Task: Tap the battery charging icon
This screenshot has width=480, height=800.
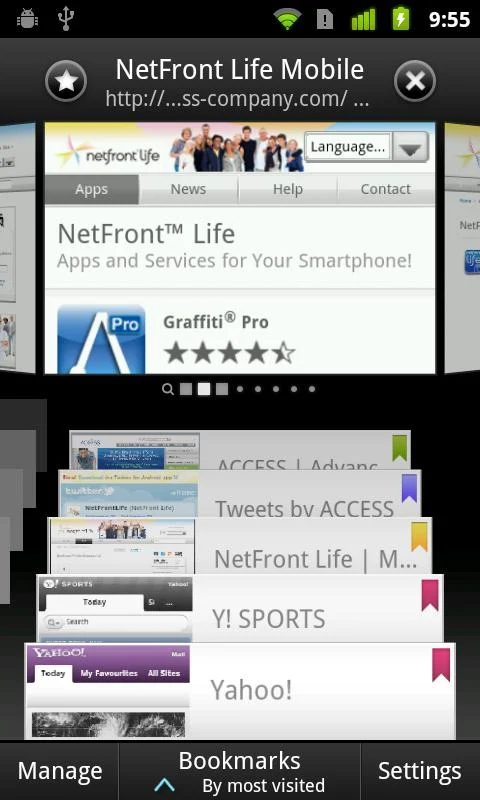Action: click(401, 19)
